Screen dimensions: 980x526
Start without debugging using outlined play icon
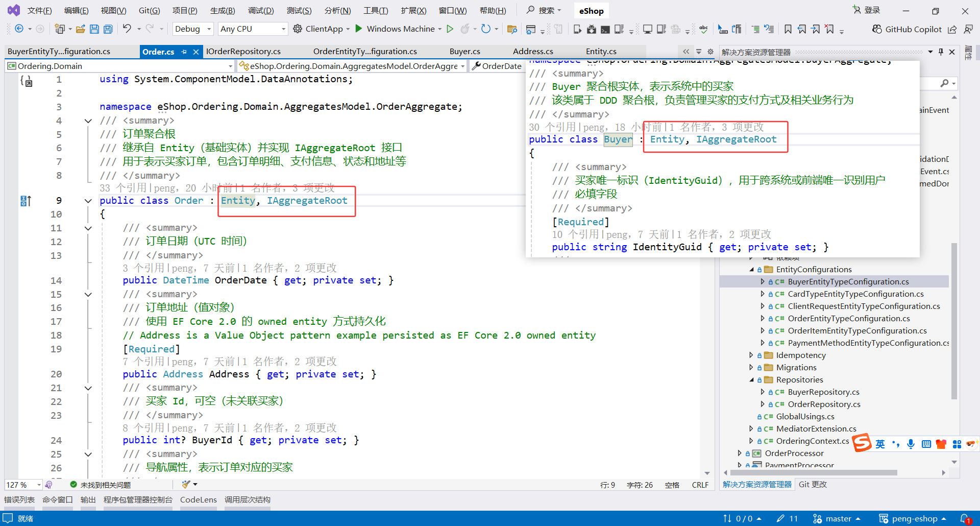tap(450, 29)
